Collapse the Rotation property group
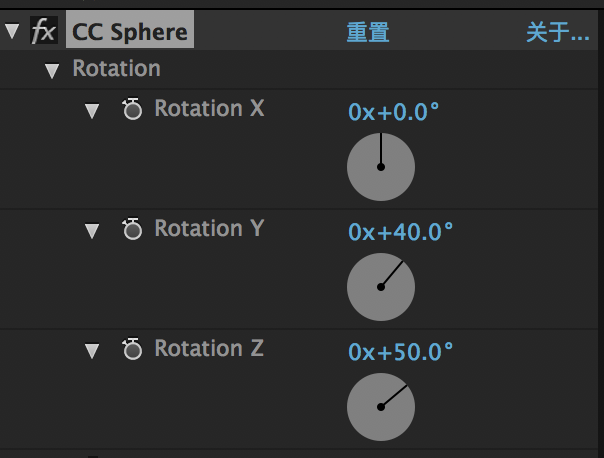The width and height of the screenshot is (604, 458). coord(52,71)
